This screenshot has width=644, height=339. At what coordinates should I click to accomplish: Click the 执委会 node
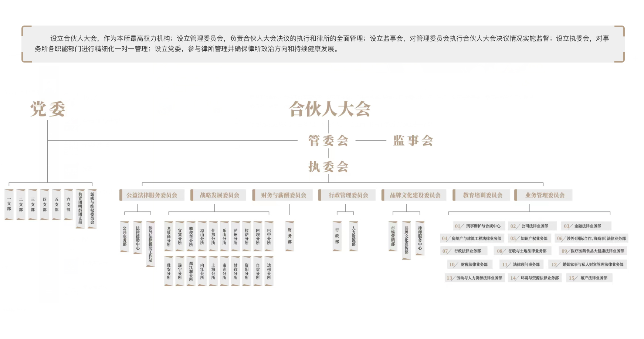coord(328,167)
